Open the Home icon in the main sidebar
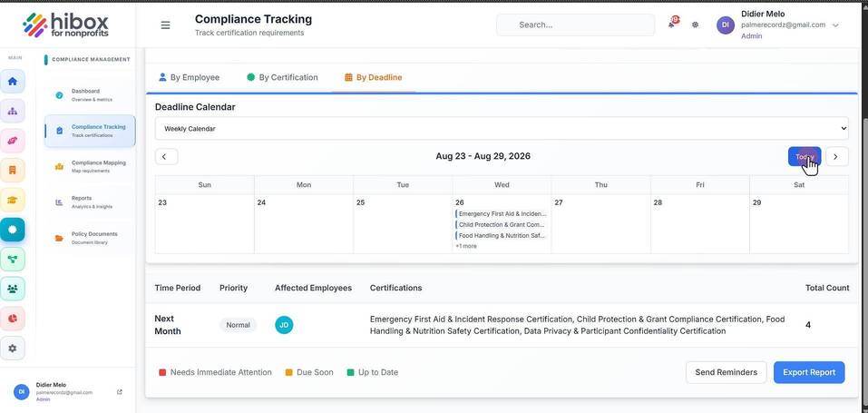868x413 pixels. point(12,82)
